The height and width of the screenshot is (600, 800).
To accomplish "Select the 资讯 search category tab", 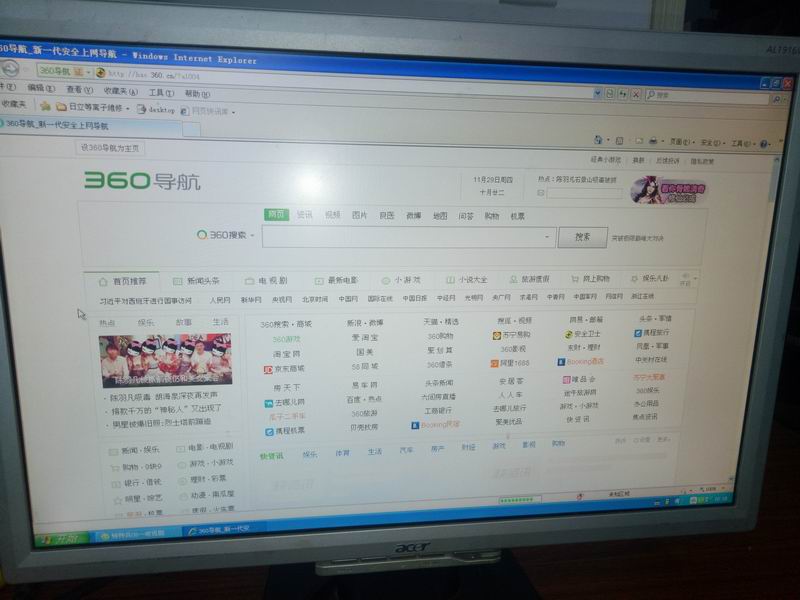I will 305,215.
